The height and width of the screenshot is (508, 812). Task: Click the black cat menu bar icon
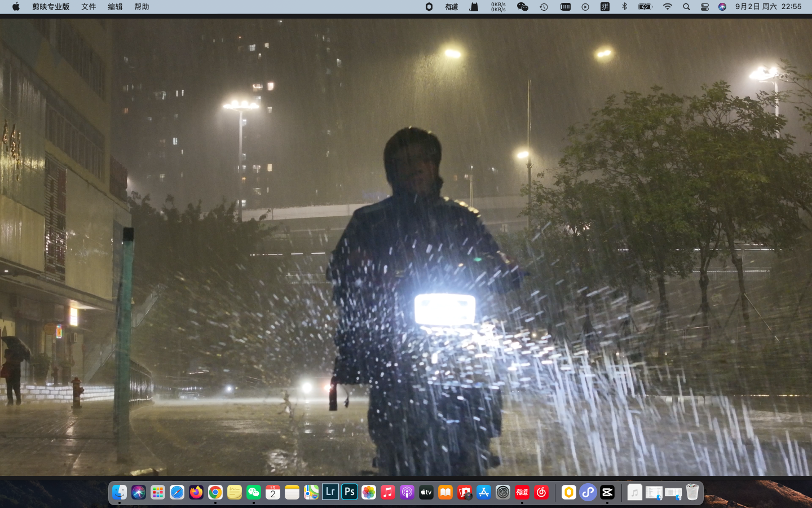(x=474, y=7)
